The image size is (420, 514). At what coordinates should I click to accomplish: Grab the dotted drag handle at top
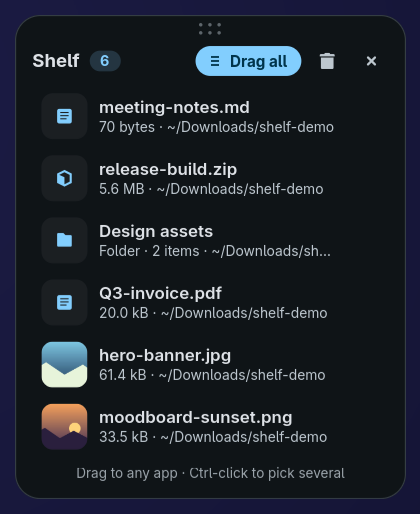[210, 29]
